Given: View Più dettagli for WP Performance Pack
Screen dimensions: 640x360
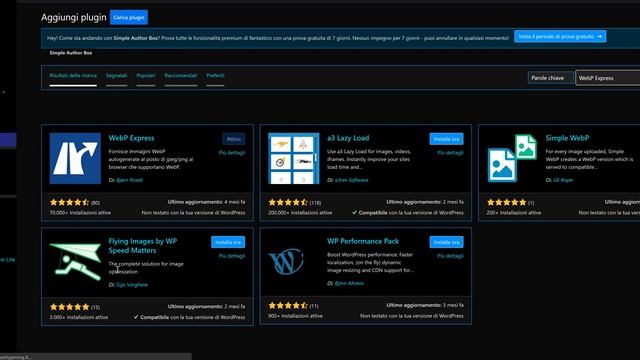Looking at the screenshot, I should pyautogui.click(x=450, y=256).
